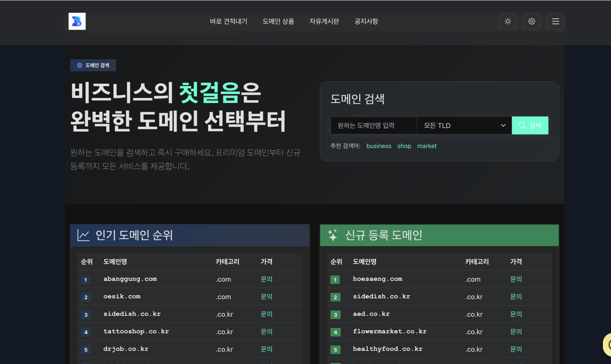
Task: Open settings via the gear icon
Action: pos(532,21)
